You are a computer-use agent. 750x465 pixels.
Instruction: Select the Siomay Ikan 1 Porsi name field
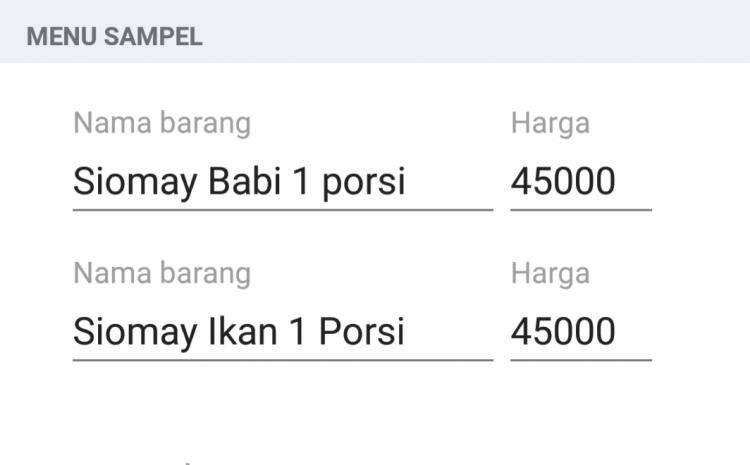[x=283, y=332]
